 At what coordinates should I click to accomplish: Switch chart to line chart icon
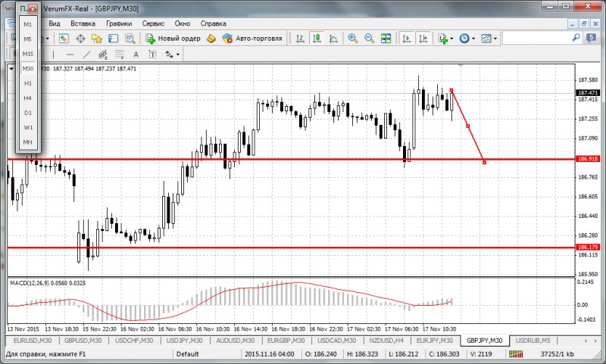coord(333,39)
